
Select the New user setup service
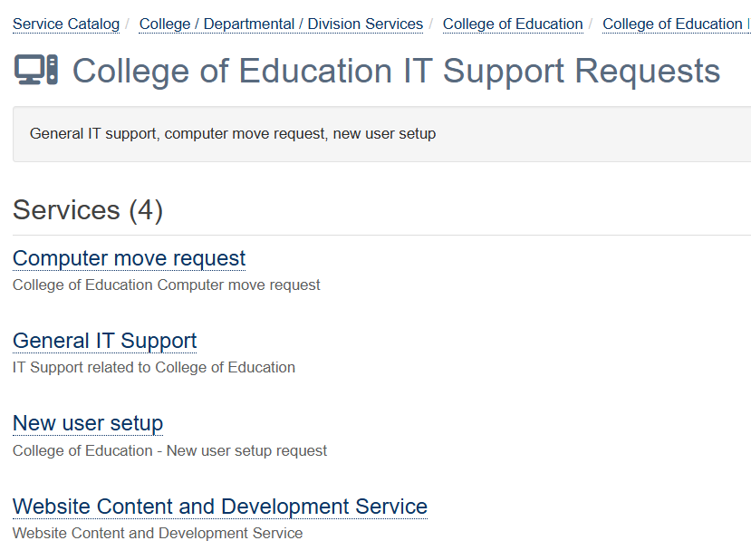tap(88, 423)
